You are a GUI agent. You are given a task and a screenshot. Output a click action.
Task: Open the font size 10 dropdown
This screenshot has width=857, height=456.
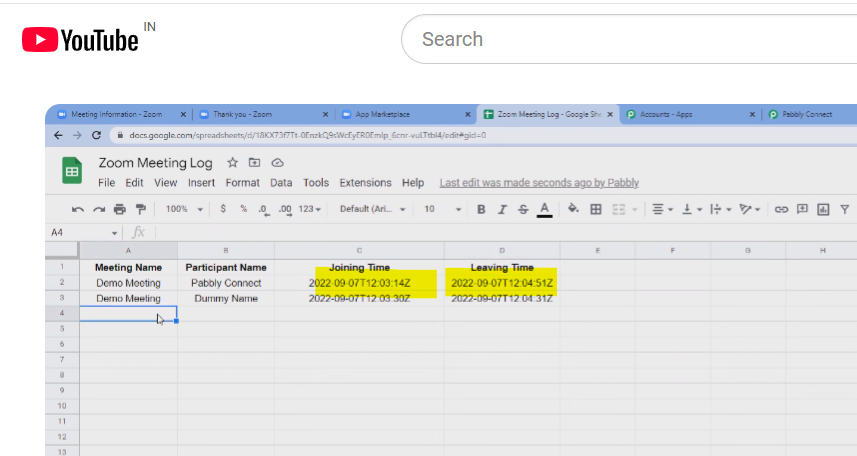[442, 209]
